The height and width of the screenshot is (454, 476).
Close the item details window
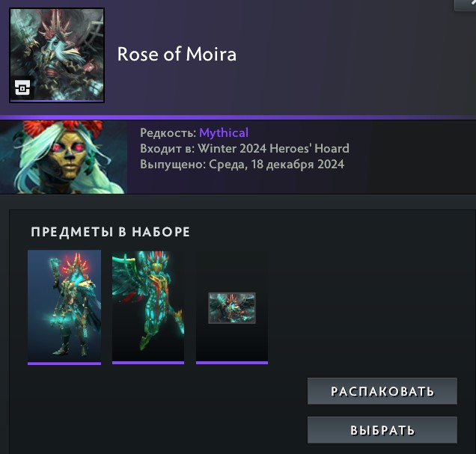[467, 4]
